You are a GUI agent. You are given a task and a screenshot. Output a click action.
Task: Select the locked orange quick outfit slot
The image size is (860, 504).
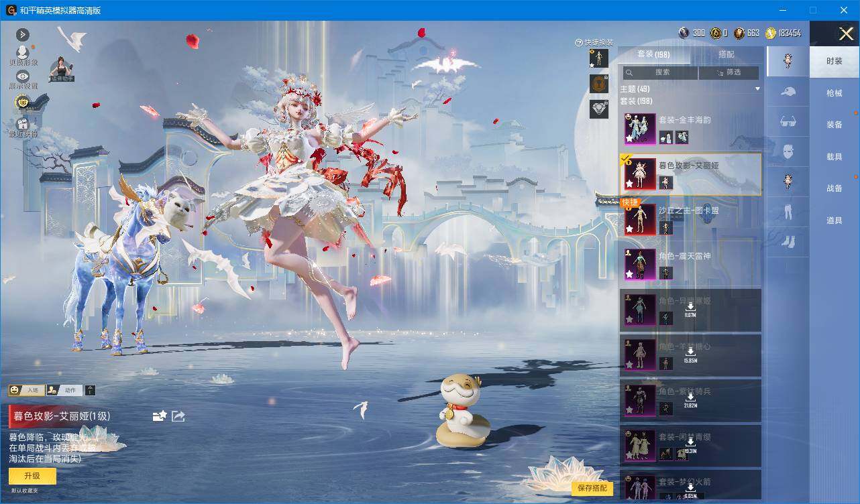click(x=598, y=83)
